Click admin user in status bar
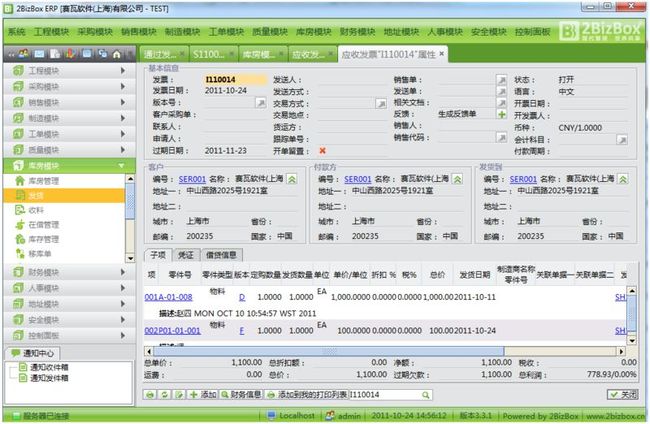650x424 pixels. (x=344, y=416)
